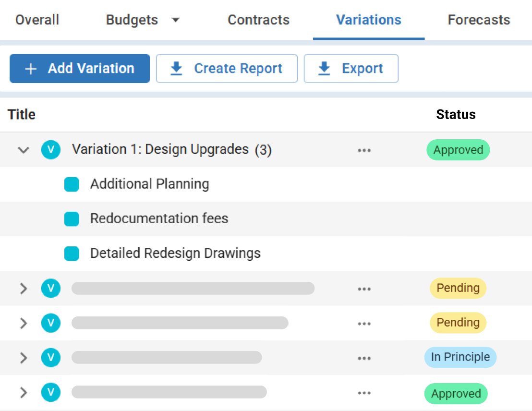Viewport: 532px width, 411px height.
Task: Expand the first Pending variation row
Action: [23, 288]
